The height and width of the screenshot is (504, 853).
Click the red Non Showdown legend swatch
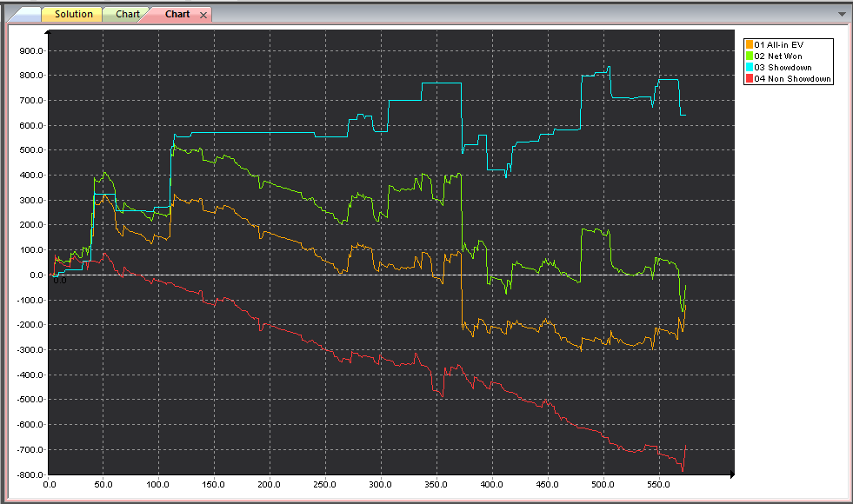pos(749,78)
